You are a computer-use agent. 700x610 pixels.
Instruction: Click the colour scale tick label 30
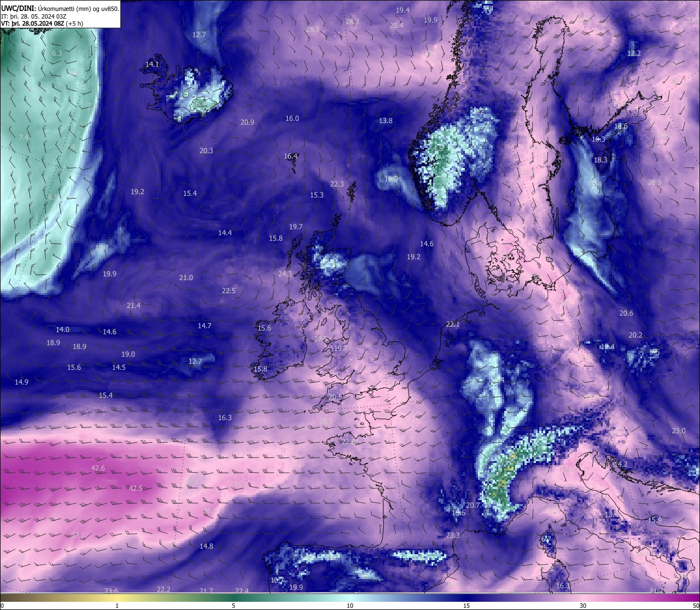[583, 606]
